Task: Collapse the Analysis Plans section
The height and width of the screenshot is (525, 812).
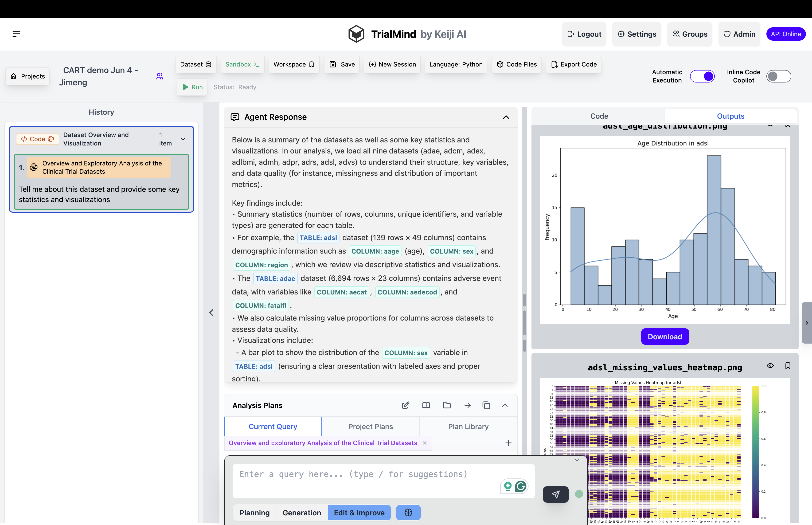Action: (x=505, y=405)
